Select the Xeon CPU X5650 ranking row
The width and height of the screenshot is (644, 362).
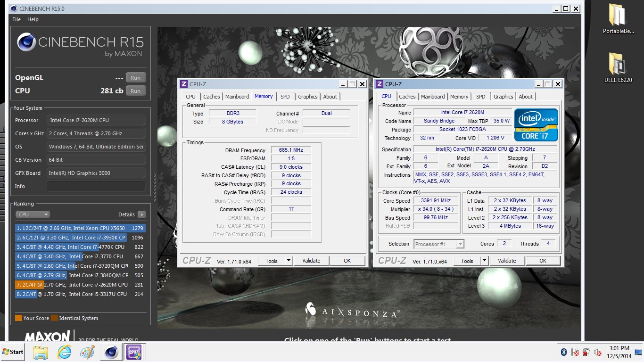tap(80, 228)
